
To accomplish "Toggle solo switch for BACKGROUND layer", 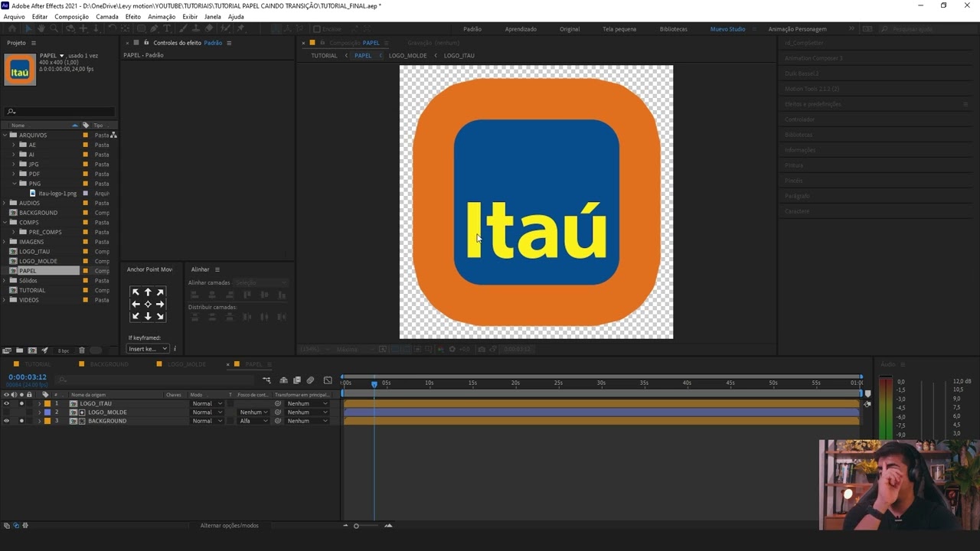I will click(21, 421).
